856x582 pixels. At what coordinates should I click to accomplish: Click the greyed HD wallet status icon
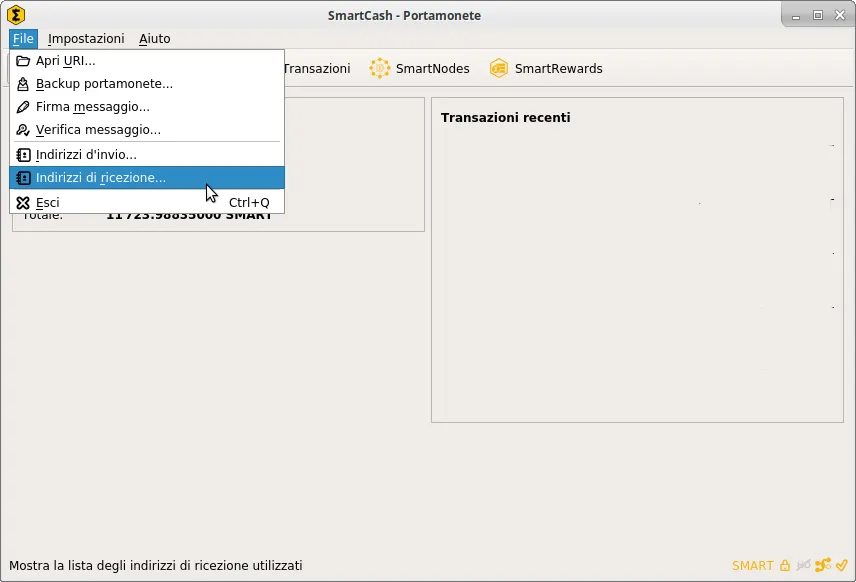[804, 565]
